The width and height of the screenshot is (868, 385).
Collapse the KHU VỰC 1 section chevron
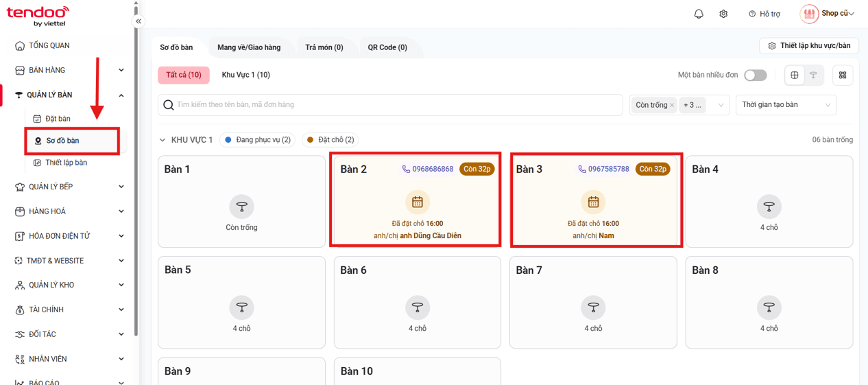162,140
